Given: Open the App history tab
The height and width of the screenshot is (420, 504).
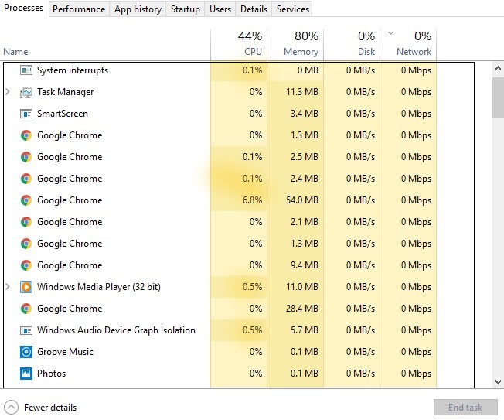Looking at the screenshot, I should pyautogui.click(x=138, y=9).
